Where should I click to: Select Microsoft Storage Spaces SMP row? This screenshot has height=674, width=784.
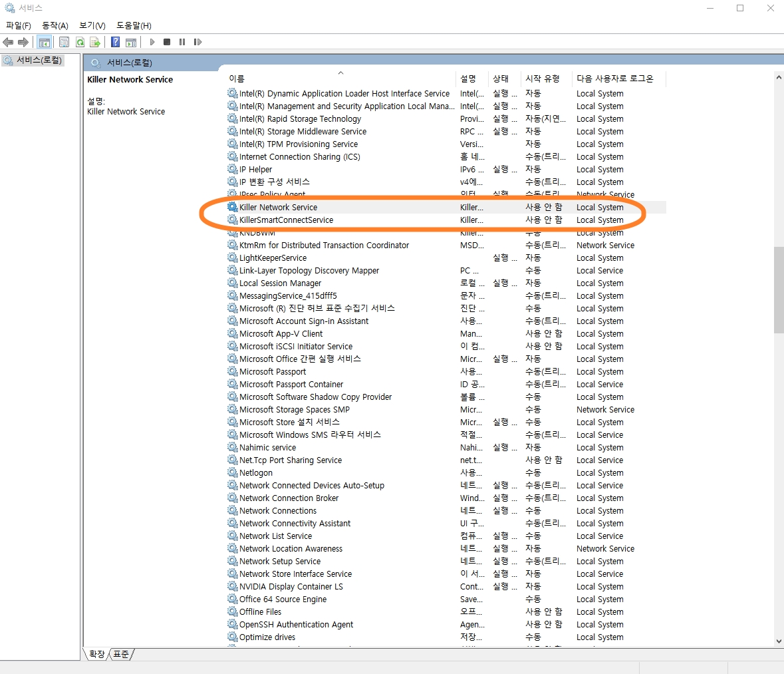tap(446, 409)
